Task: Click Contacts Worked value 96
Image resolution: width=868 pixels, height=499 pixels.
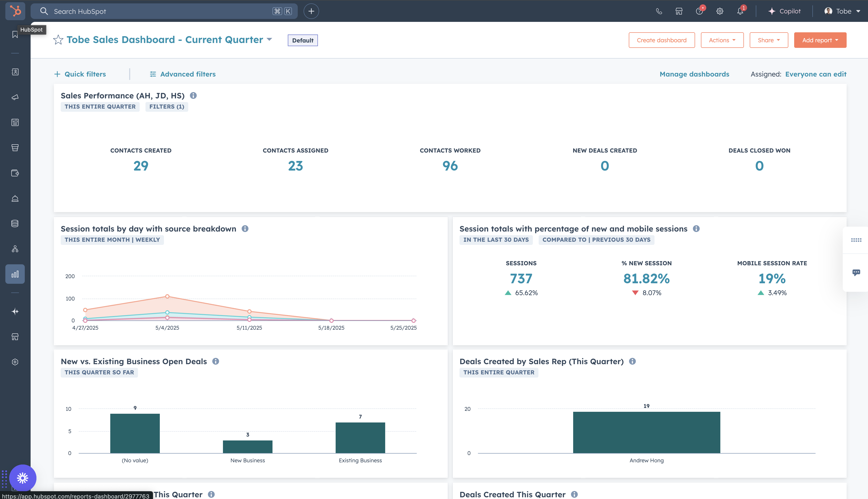Action: (x=450, y=166)
